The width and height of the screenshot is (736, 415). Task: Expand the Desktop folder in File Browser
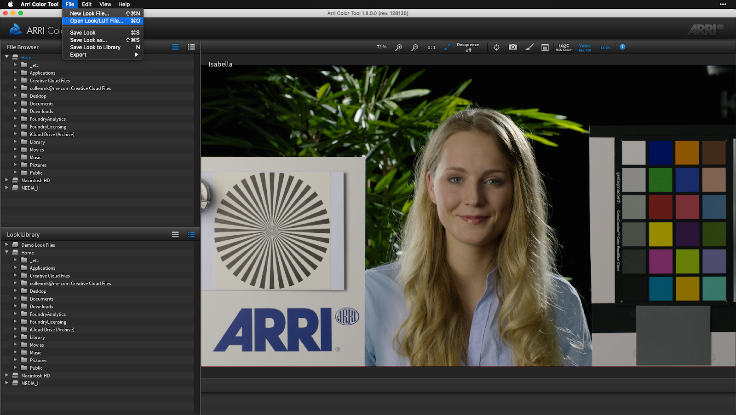[15, 96]
